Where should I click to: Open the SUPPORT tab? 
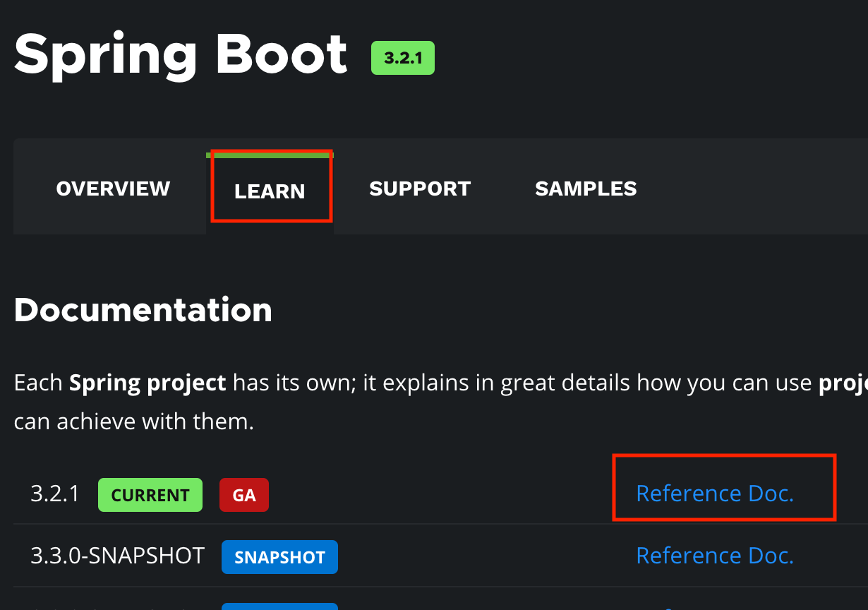[x=420, y=189]
